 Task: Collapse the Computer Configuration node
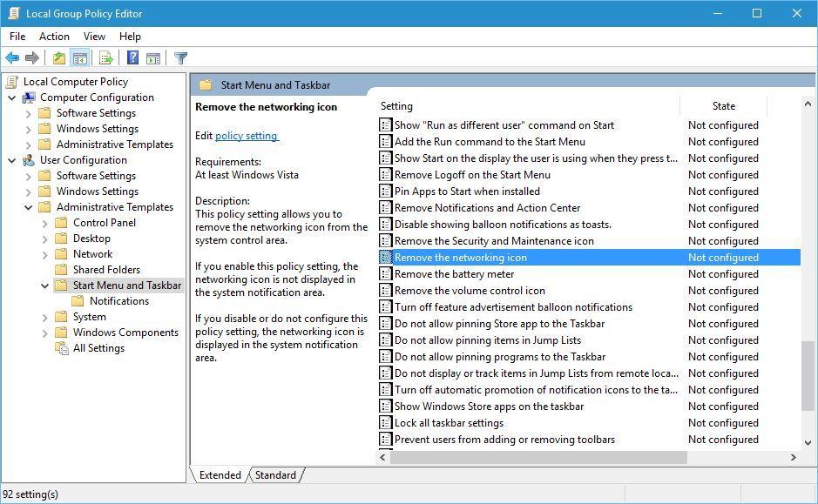click(x=12, y=97)
